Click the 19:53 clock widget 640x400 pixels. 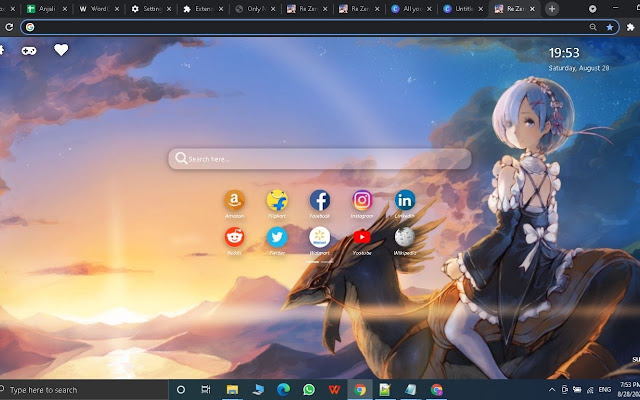(x=564, y=53)
